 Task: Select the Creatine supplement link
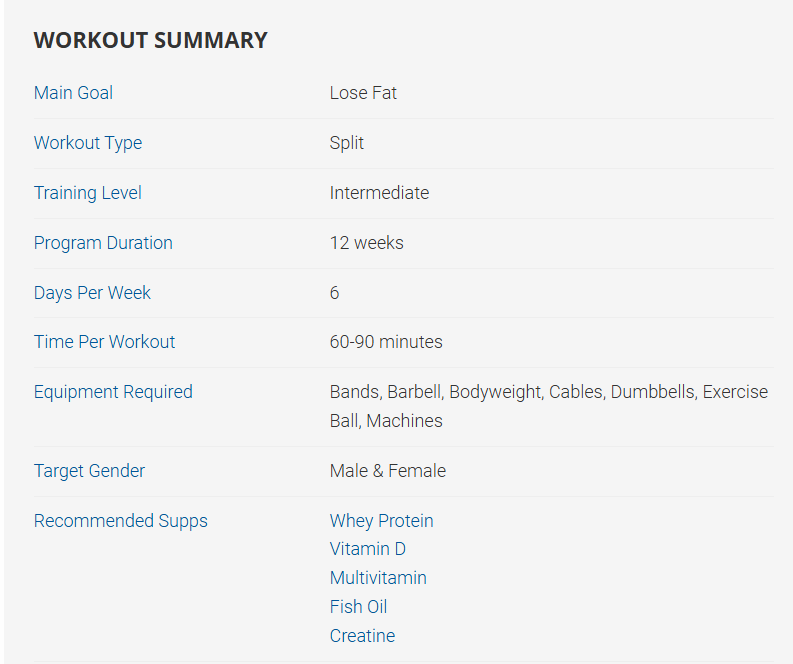pyautogui.click(x=362, y=636)
